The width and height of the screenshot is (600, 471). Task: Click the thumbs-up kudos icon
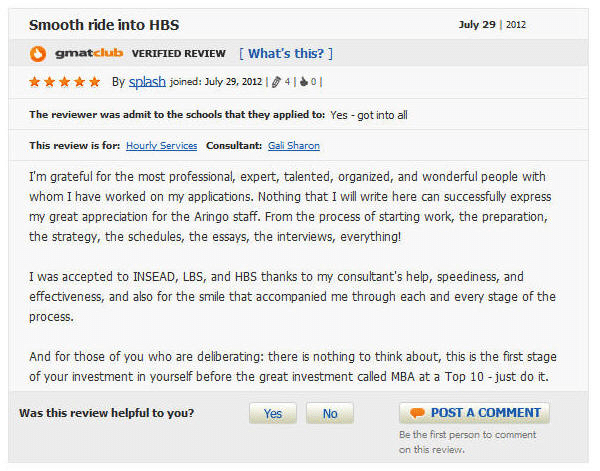click(x=304, y=82)
